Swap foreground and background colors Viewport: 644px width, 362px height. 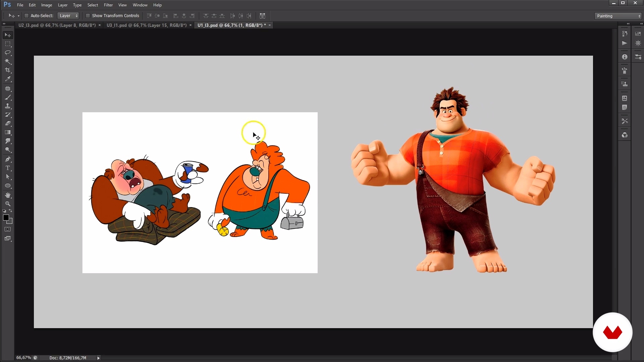pos(11,211)
